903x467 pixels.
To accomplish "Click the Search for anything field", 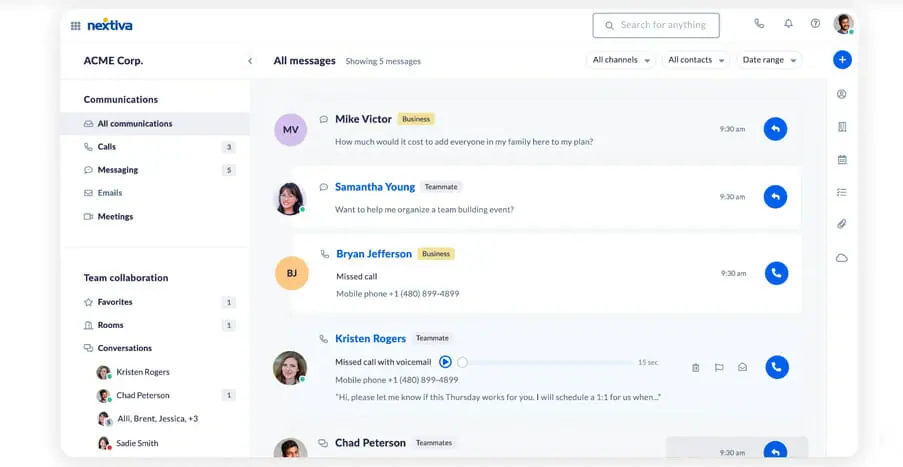I will pyautogui.click(x=656, y=25).
